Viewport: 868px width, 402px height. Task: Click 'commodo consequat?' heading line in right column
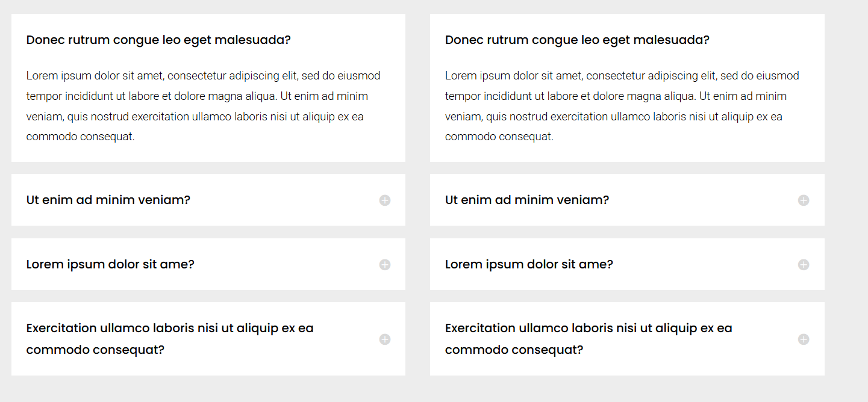[x=514, y=350]
